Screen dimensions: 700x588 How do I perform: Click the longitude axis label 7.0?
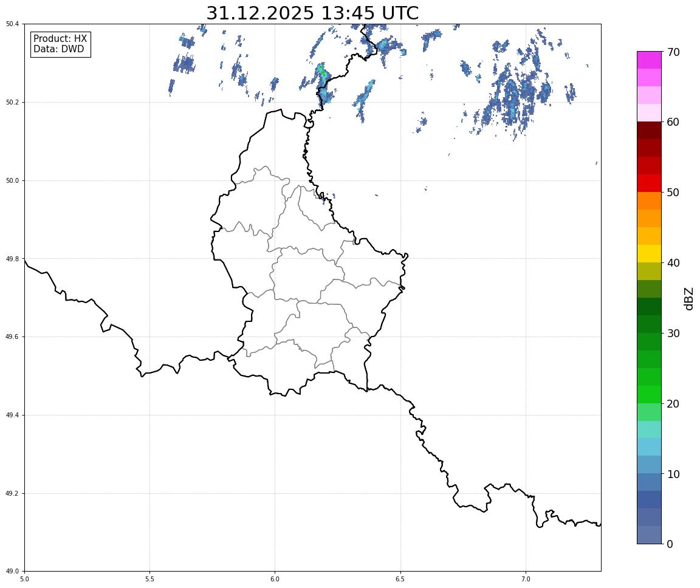tap(526, 579)
